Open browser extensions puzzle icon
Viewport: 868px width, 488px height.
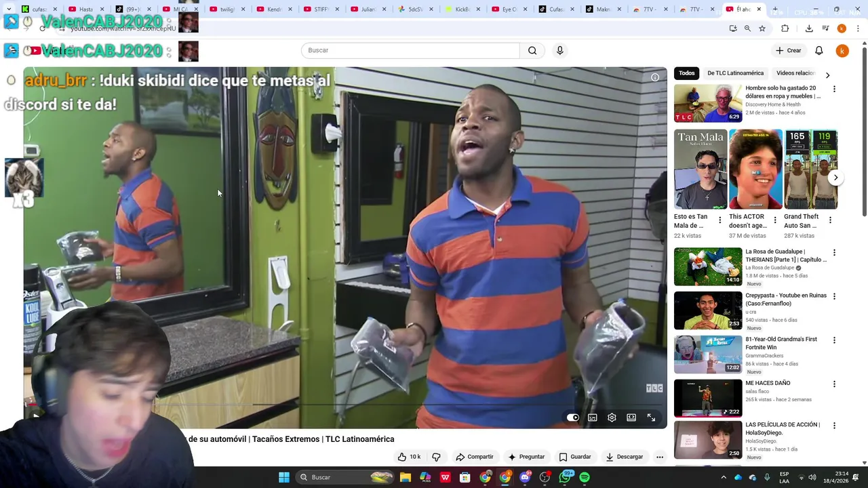[785, 28]
